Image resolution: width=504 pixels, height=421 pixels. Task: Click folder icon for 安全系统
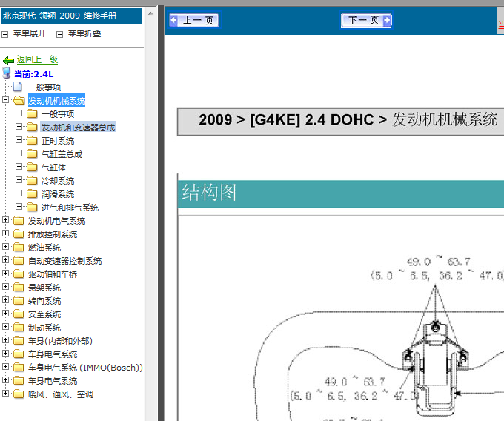click(19, 314)
